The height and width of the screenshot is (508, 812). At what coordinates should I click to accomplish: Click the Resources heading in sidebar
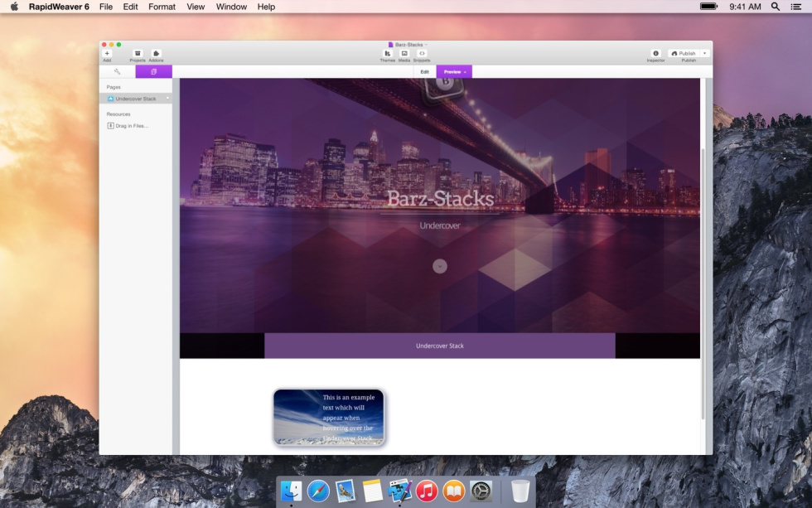pyautogui.click(x=118, y=114)
